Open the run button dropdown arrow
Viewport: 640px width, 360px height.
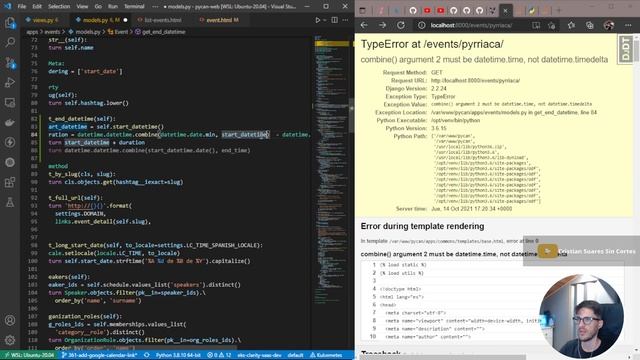coord(325,20)
